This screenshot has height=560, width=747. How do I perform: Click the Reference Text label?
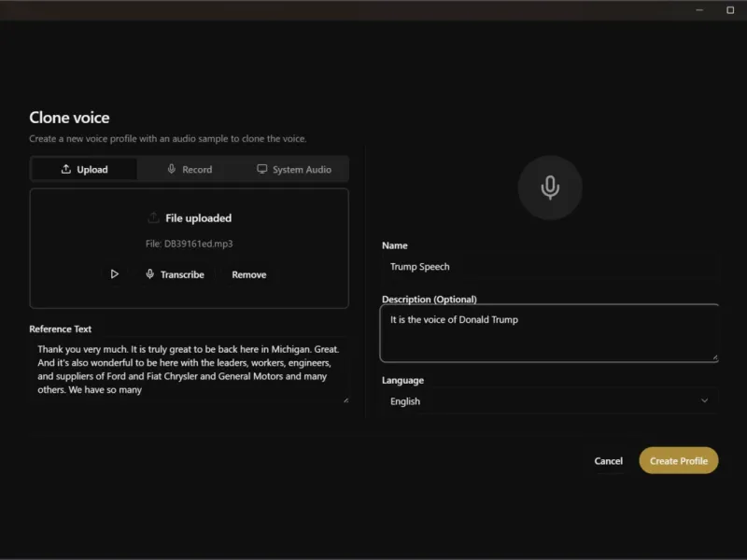click(60, 329)
